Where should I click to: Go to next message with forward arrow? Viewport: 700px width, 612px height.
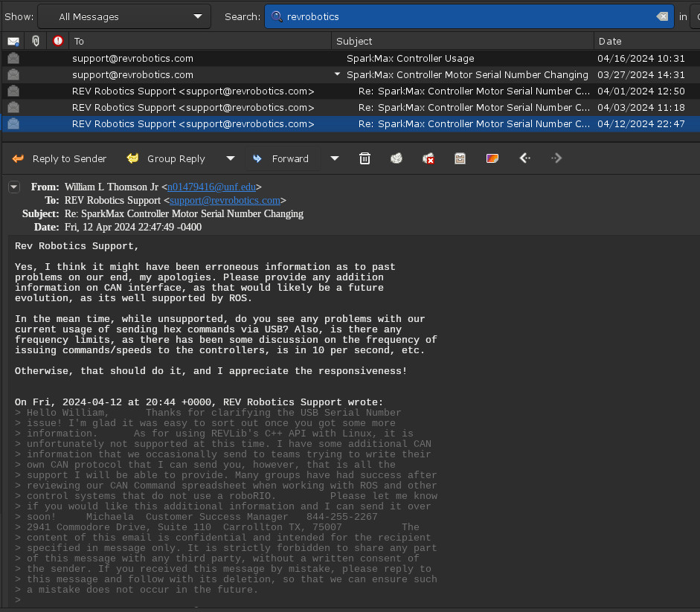tap(556, 158)
